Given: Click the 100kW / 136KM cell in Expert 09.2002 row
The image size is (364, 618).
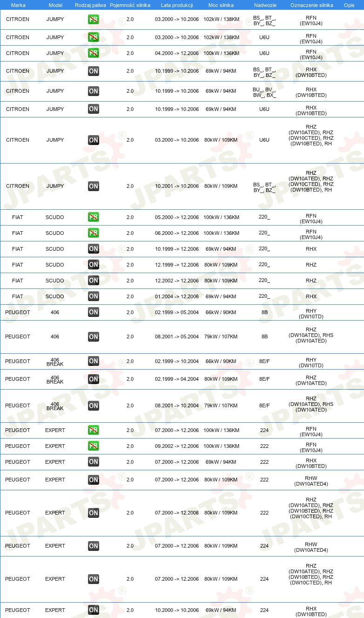Looking at the screenshot, I should pyautogui.click(x=221, y=446).
